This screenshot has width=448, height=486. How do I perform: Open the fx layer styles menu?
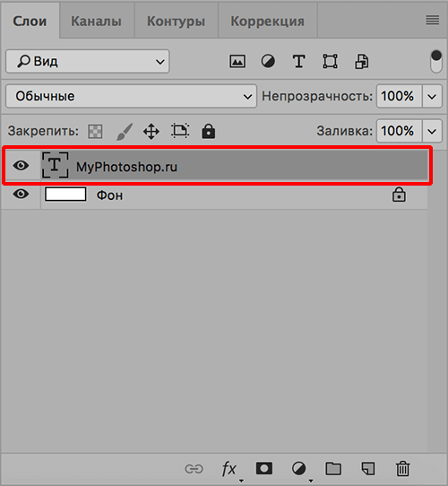(229, 469)
